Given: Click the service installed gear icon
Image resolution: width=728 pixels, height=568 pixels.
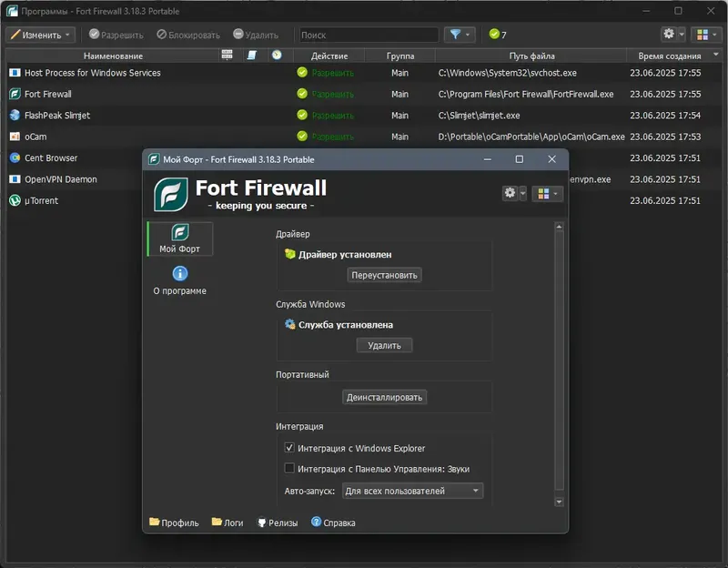Looking at the screenshot, I should [290, 324].
